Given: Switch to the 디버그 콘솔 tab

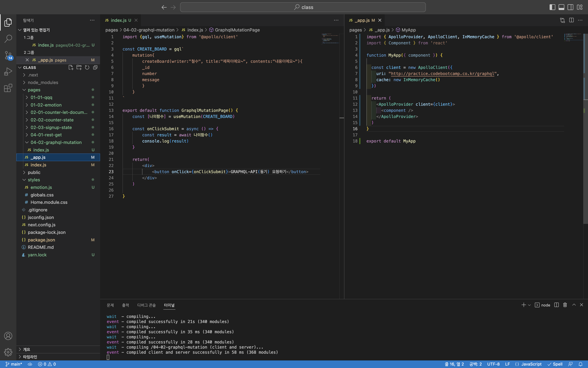Looking at the screenshot, I should [147, 305].
